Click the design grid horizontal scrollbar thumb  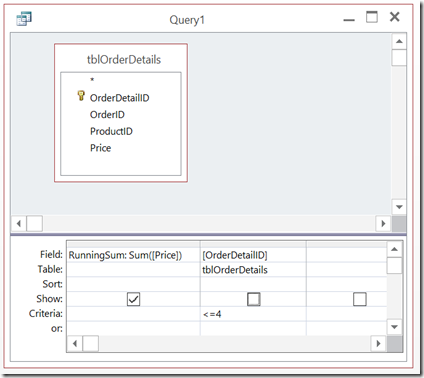90,343
